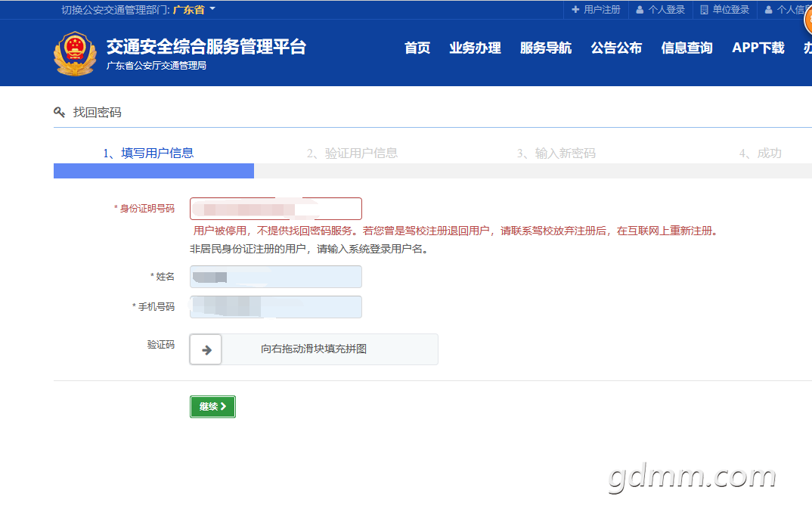Image resolution: width=812 pixels, height=524 pixels.
Task: Open the 广东省 department dropdown arrow
Action: click(x=212, y=9)
